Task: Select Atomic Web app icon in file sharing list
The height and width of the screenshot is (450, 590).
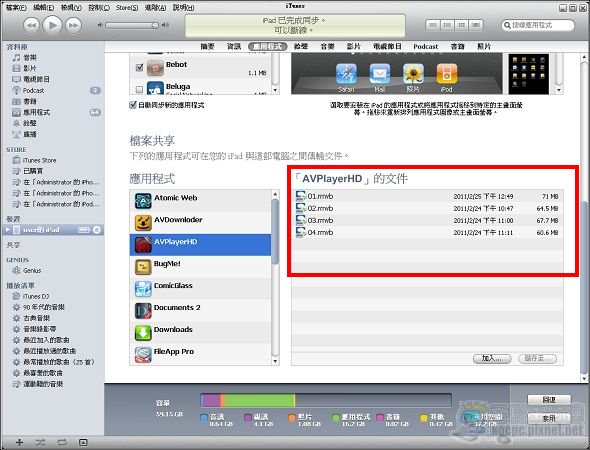Action: (x=143, y=201)
